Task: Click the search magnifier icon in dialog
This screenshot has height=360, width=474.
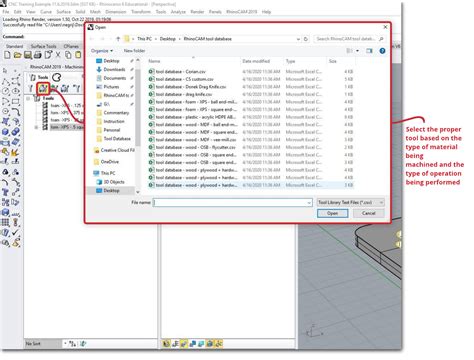Action: tap(381, 39)
